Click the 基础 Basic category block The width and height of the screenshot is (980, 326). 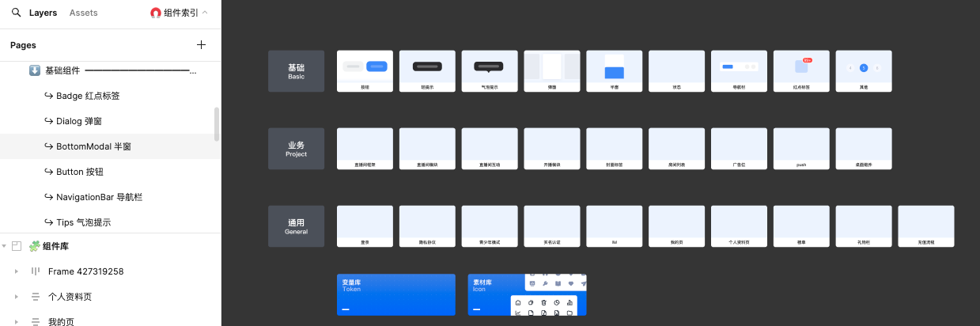(x=296, y=71)
